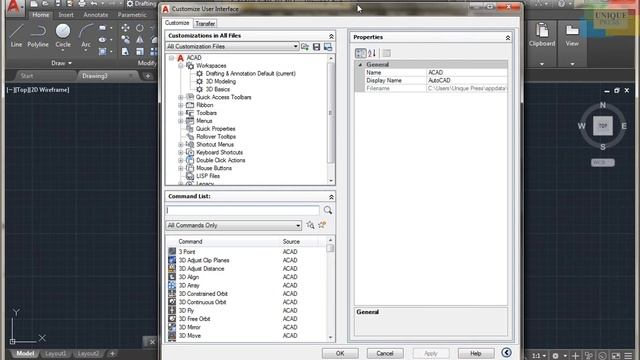This screenshot has height=360, width=640.
Task: Switch to the Customize tab
Action: coord(177,23)
